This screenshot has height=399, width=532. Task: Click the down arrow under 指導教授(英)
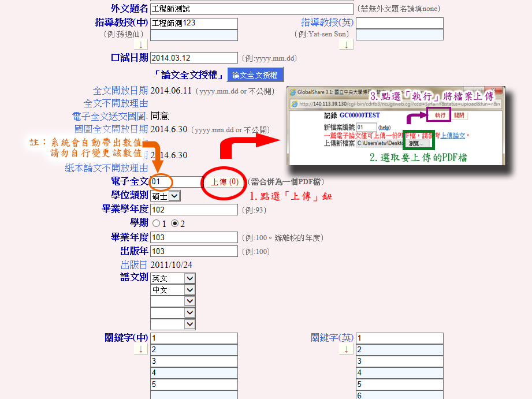345,44
